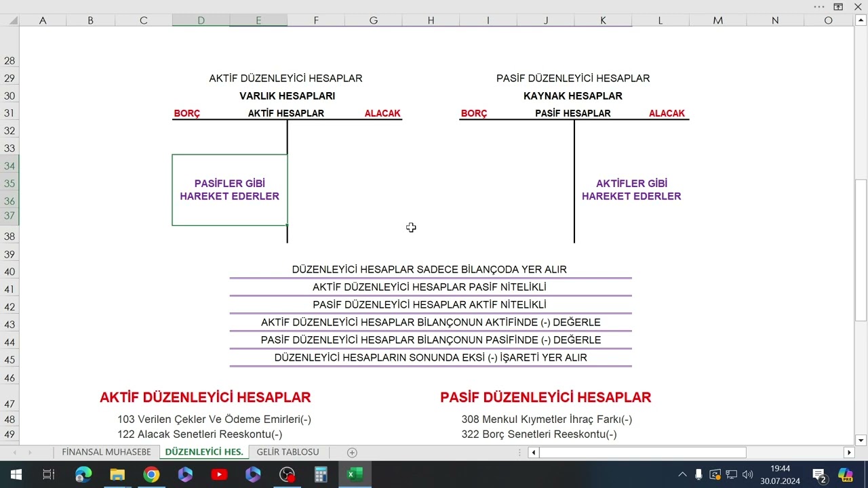Click the AKTİFLER GİBİ HAREKET EDERLER text
The height and width of the screenshot is (488, 868).
(631, 190)
